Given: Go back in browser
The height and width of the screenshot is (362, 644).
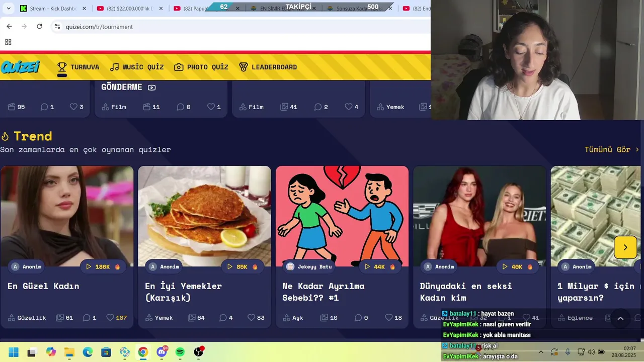Looking at the screenshot, I should (9, 27).
